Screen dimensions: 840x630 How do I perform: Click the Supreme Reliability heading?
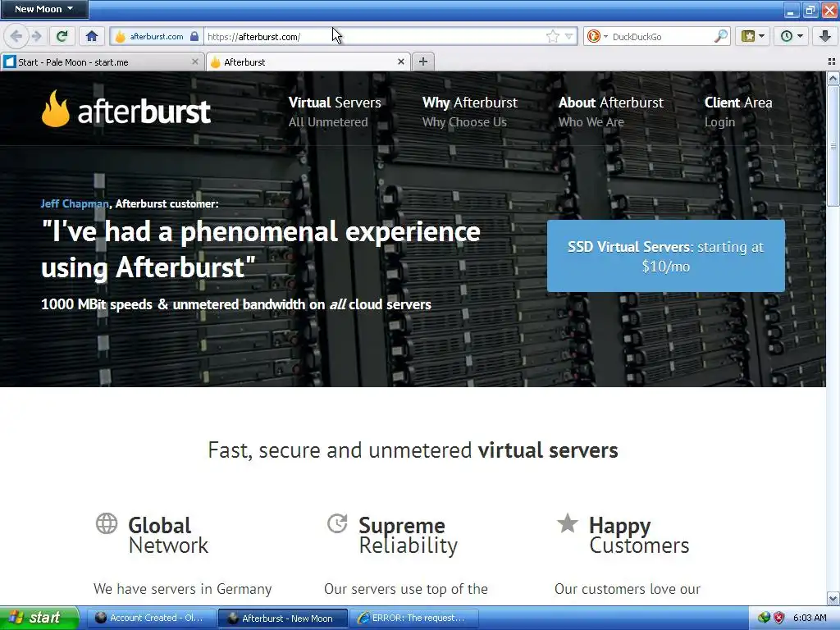click(409, 535)
